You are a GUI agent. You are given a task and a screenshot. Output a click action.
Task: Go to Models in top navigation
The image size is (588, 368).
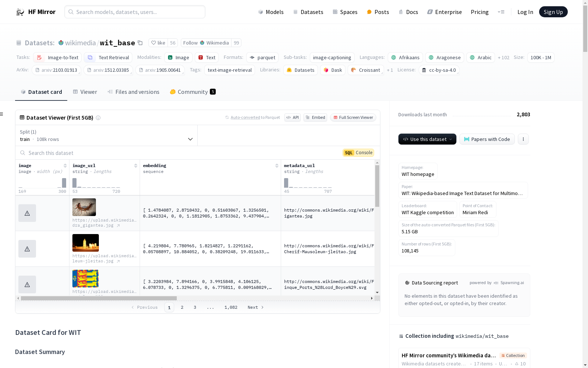[271, 12]
